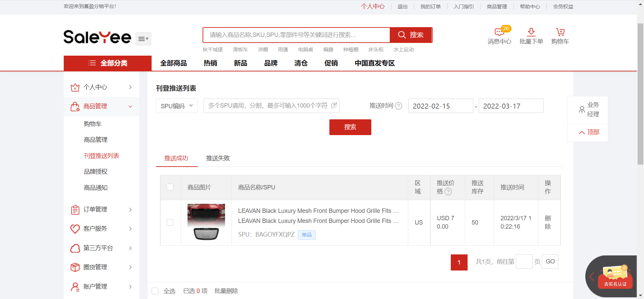Click the hamburger menu icon beside SaleYee logo

(x=143, y=39)
